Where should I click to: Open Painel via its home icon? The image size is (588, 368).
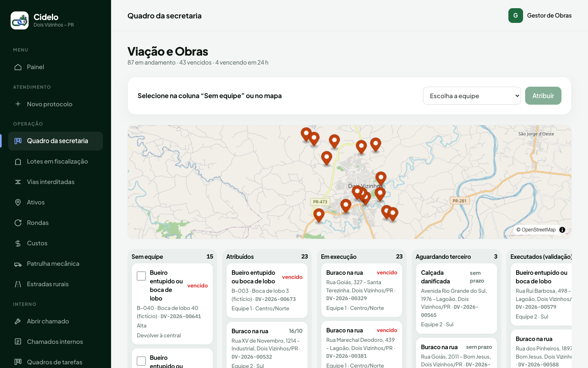pyautogui.click(x=18, y=67)
